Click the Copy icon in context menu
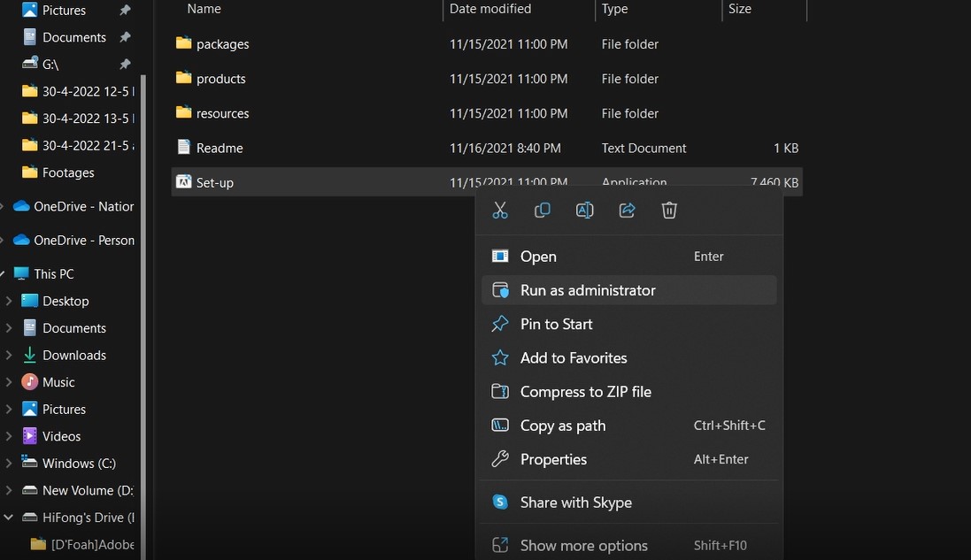 coord(543,211)
